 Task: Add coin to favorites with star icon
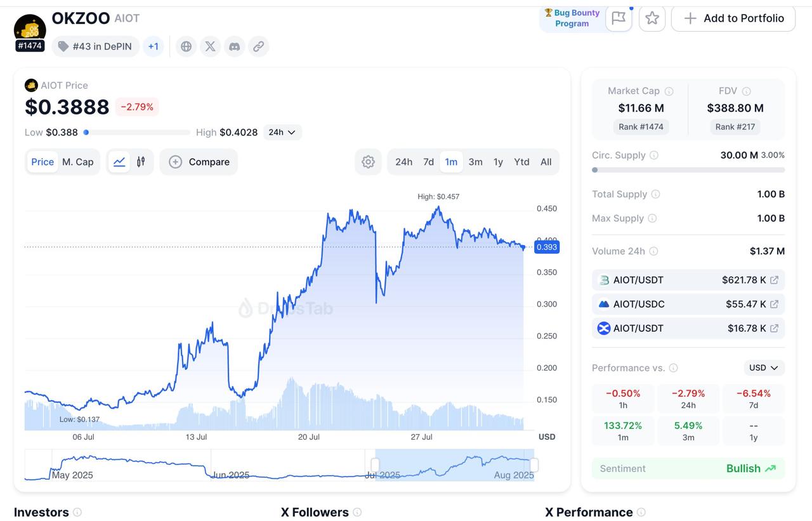(652, 18)
